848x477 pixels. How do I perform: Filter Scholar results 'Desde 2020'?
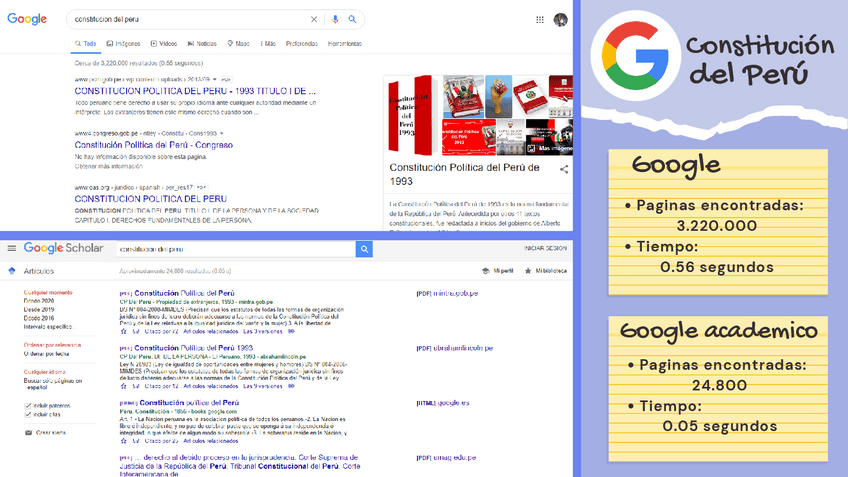[x=39, y=301]
